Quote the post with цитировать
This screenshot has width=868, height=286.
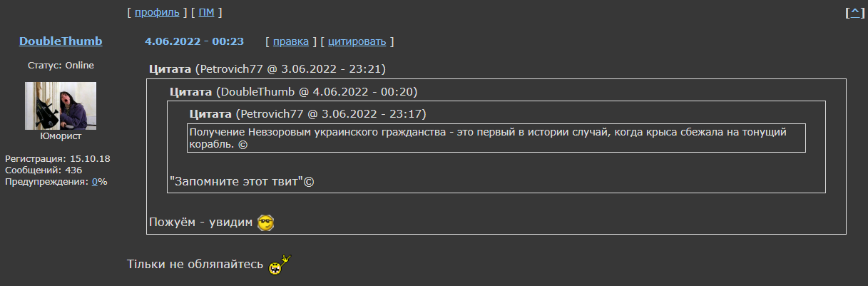pos(357,41)
